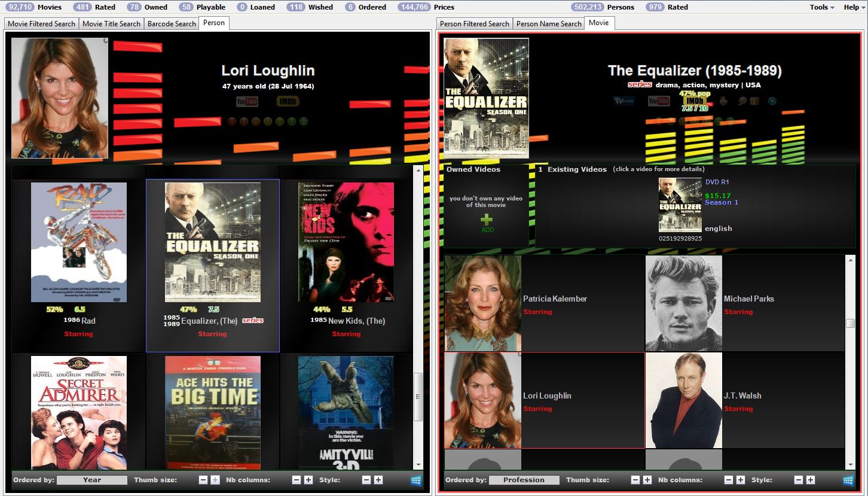Click the 144,766 Prices counter
This screenshot has width=868, height=496.
click(x=426, y=7)
